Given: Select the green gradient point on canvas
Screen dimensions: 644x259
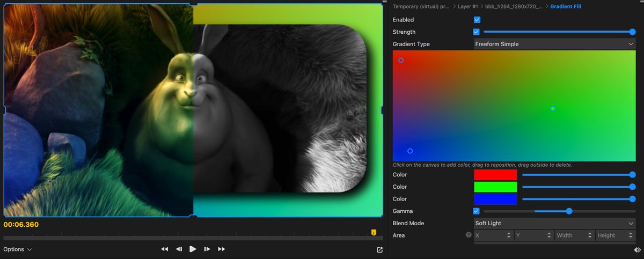Looking at the screenshot, I should [x=553, y=108].
